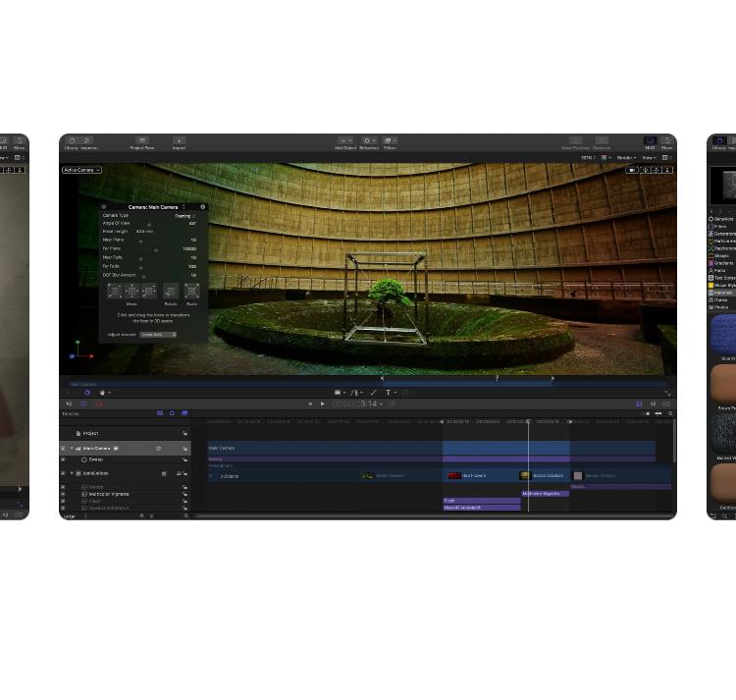Select the 3D transform tool

point(87,393)
